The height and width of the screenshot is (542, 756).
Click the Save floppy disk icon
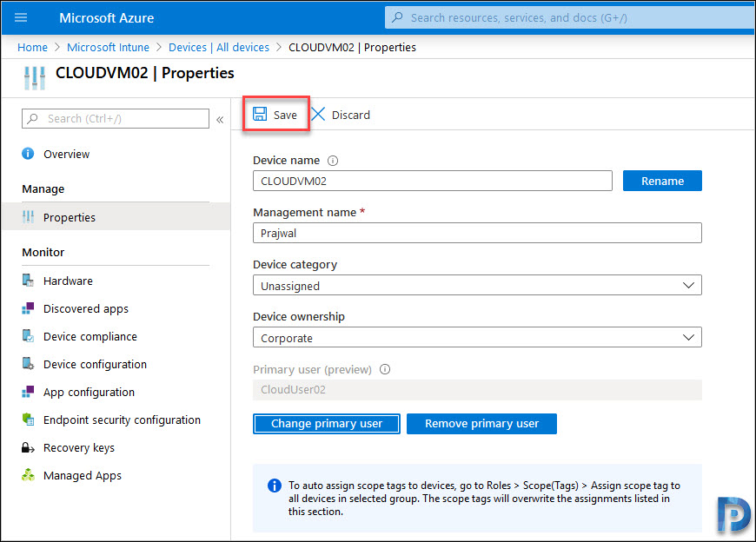tap(260, 114)
